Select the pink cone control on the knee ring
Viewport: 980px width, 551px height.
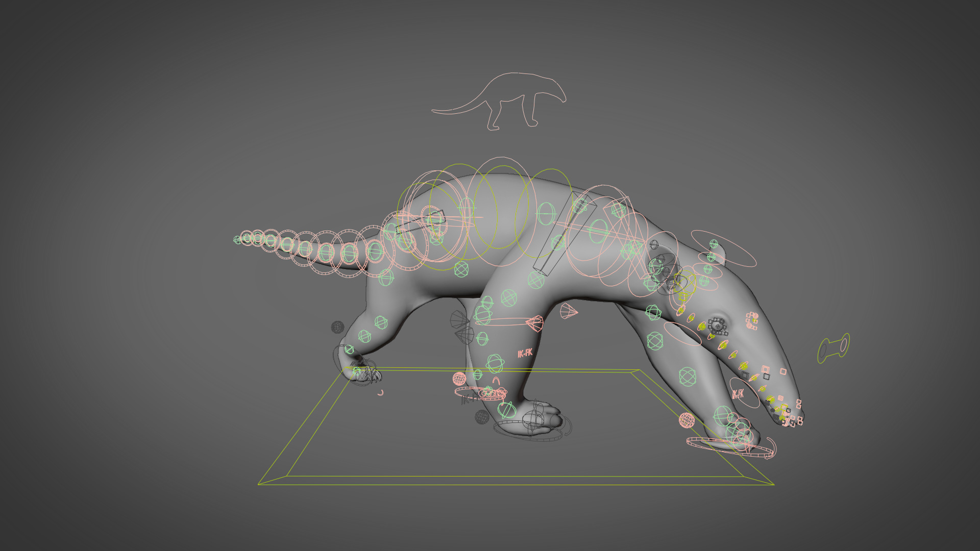coord(534,323)
